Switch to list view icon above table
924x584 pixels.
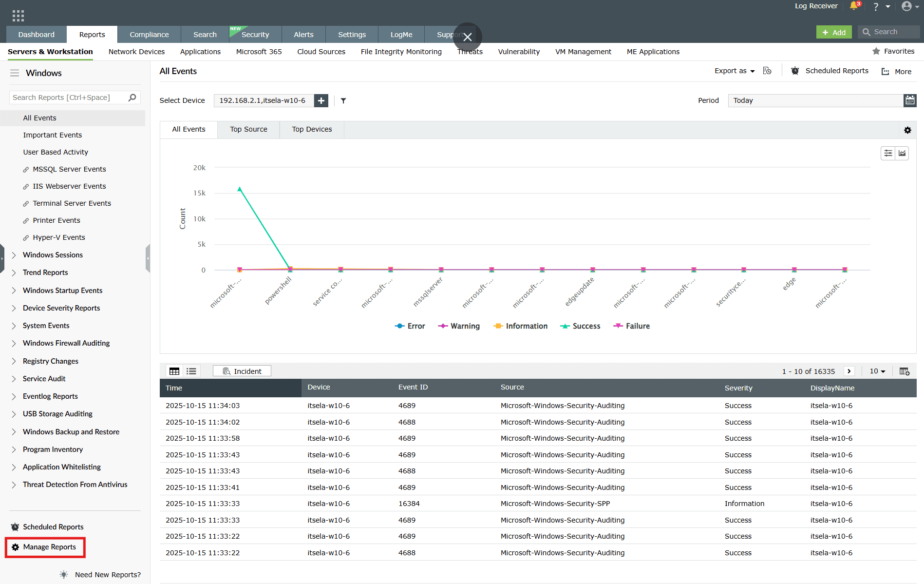click(x=191, y=370)
